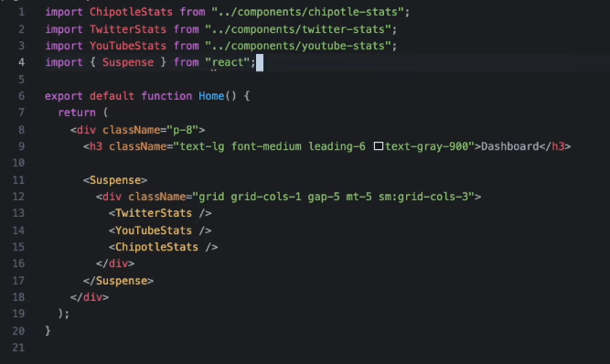
Task: Click the "react" string on line 4
Action: 228,62
